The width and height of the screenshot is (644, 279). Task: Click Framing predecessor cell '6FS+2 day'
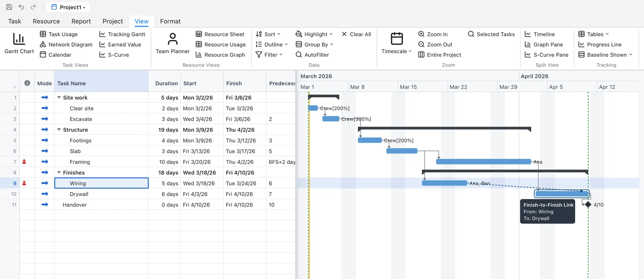(x=281, y=162)
